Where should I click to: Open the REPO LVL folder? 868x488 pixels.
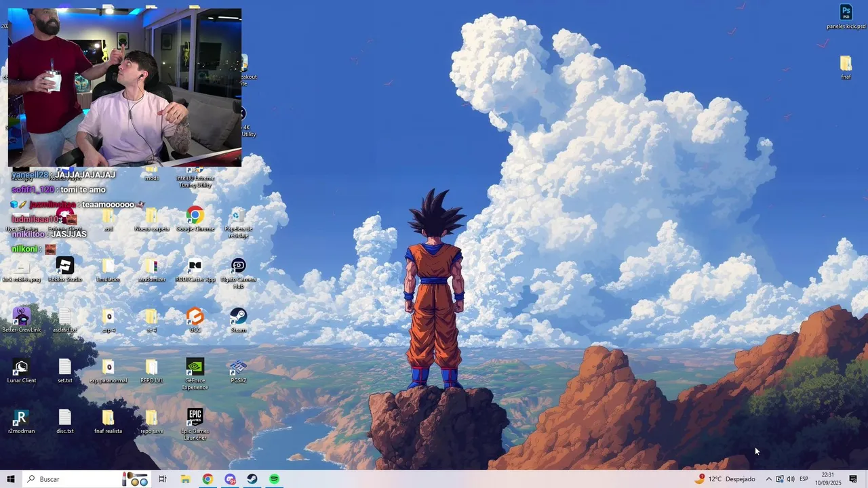pos(151,371)
